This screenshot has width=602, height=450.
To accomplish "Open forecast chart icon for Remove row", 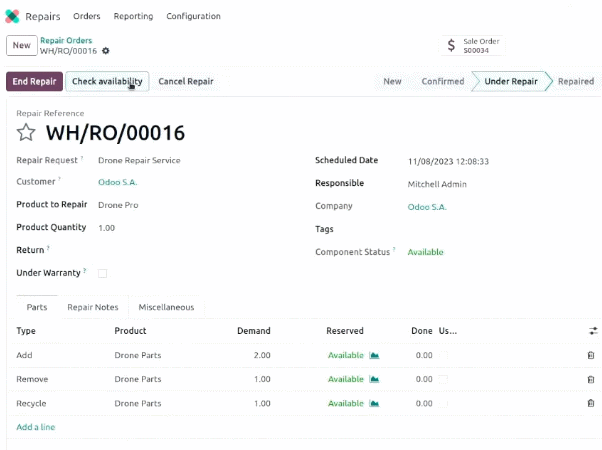I will 374,379.
